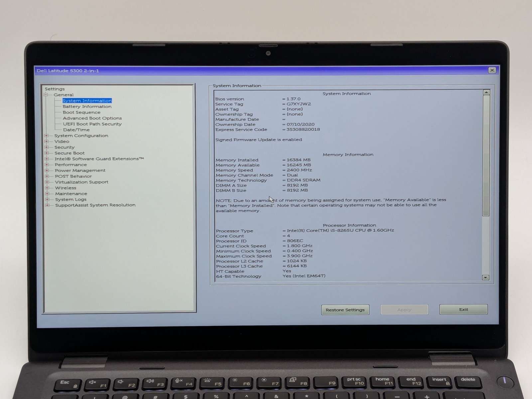
Task: Click Signed Firmware Update is enabled text
Action: 259,140
